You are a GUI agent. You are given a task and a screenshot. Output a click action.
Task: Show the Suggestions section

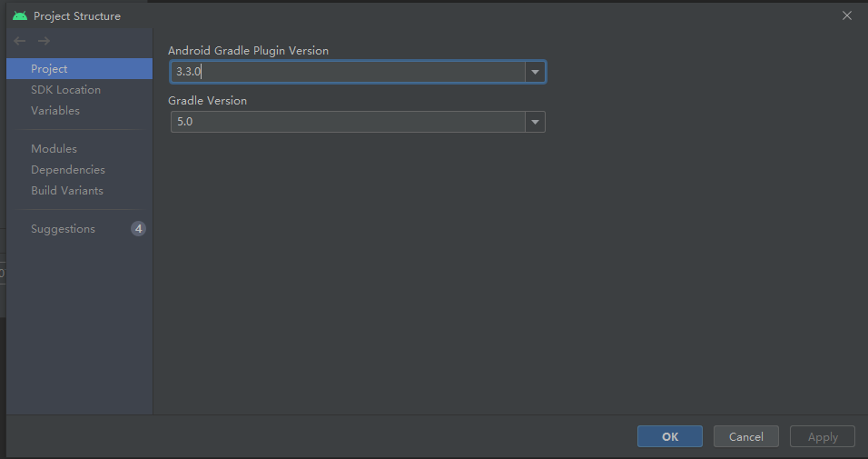[x=63, y=229]
